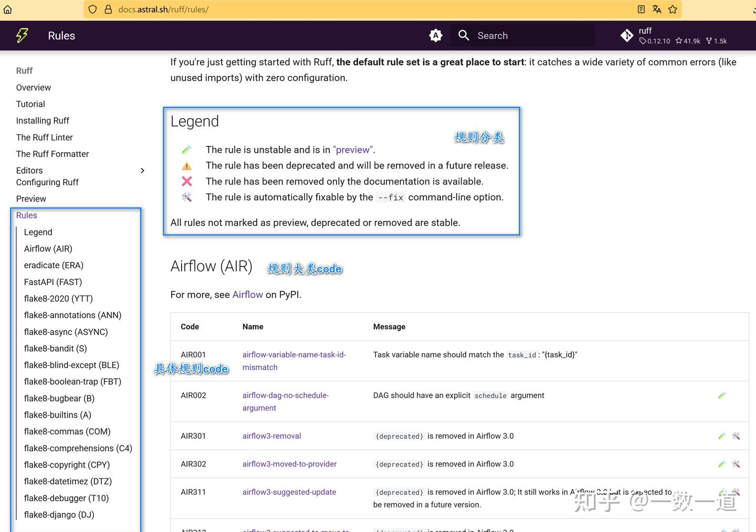
Task: Click the browser home icon
Action: tap(8, 9)
